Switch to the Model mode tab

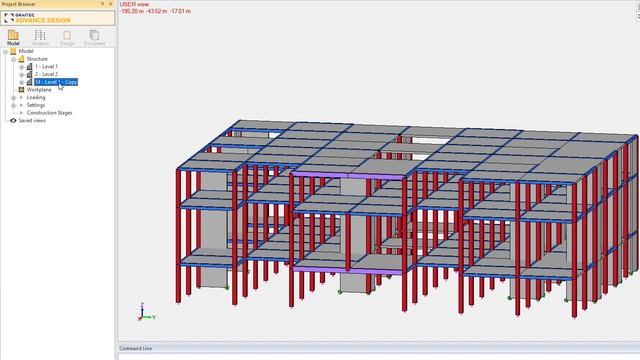13,37
